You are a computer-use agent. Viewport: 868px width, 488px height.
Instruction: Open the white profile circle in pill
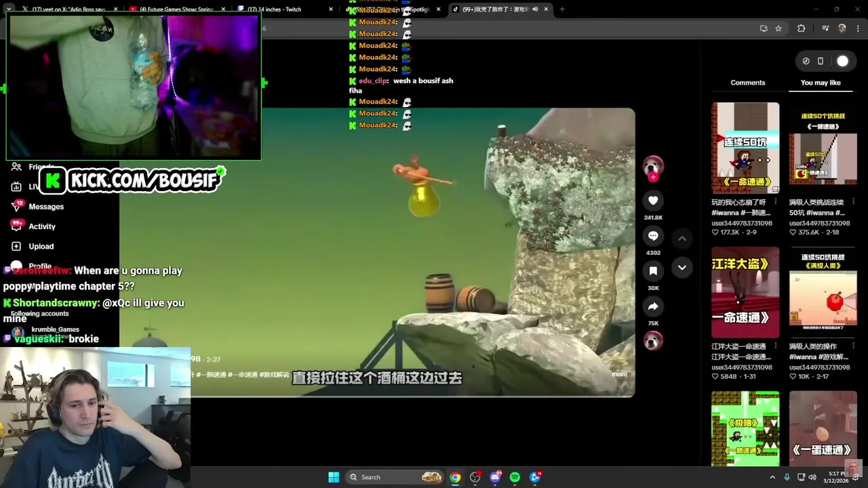click(842, 61)
